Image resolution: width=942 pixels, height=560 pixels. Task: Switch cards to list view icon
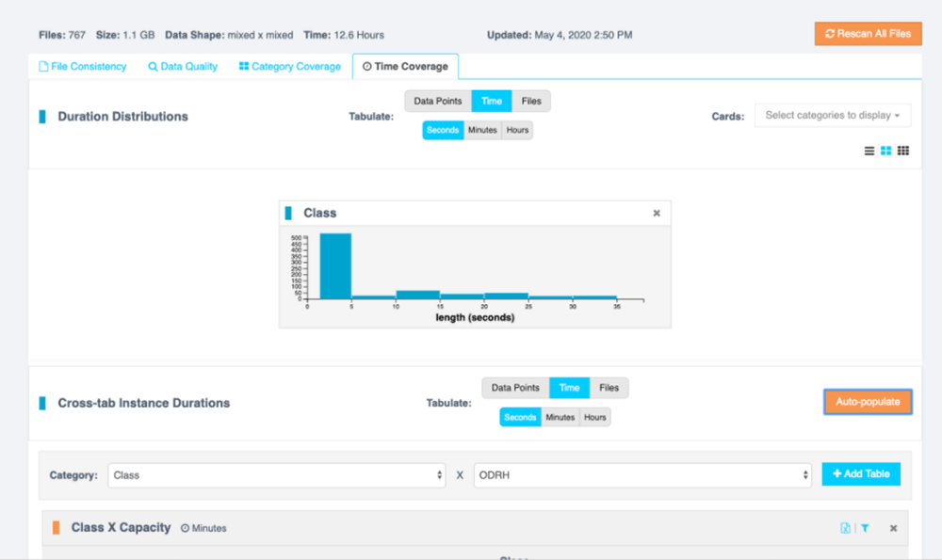tap(869, 151)
